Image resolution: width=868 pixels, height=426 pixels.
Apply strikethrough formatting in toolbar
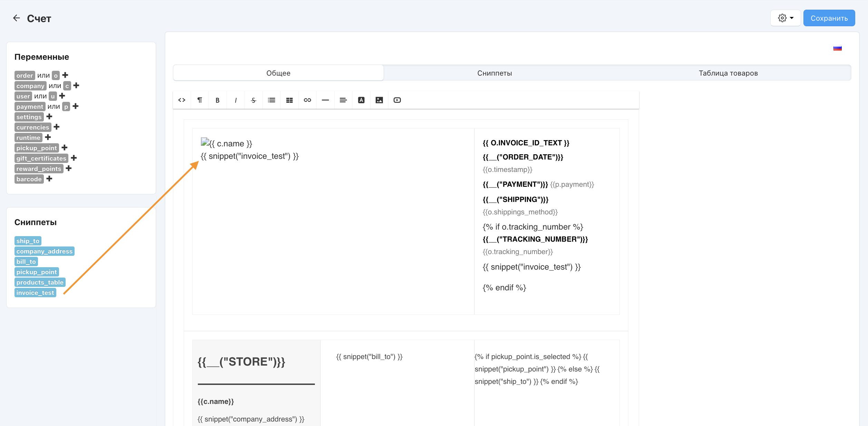(x=253, y=100)
